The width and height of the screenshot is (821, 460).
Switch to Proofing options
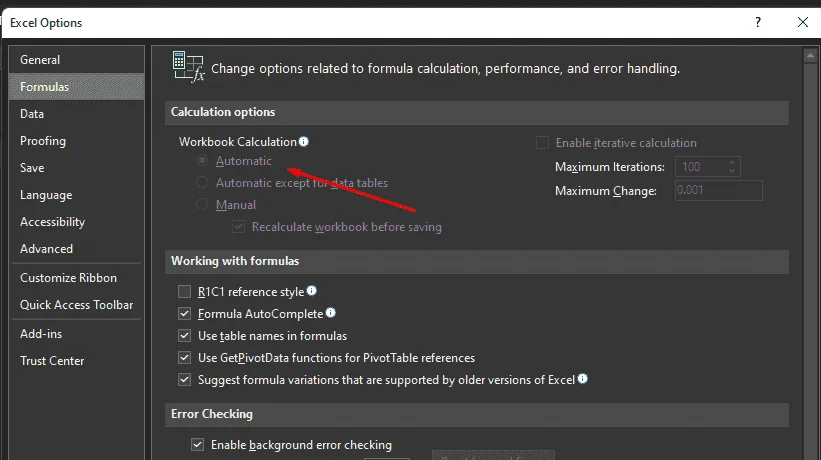(76, 141)
